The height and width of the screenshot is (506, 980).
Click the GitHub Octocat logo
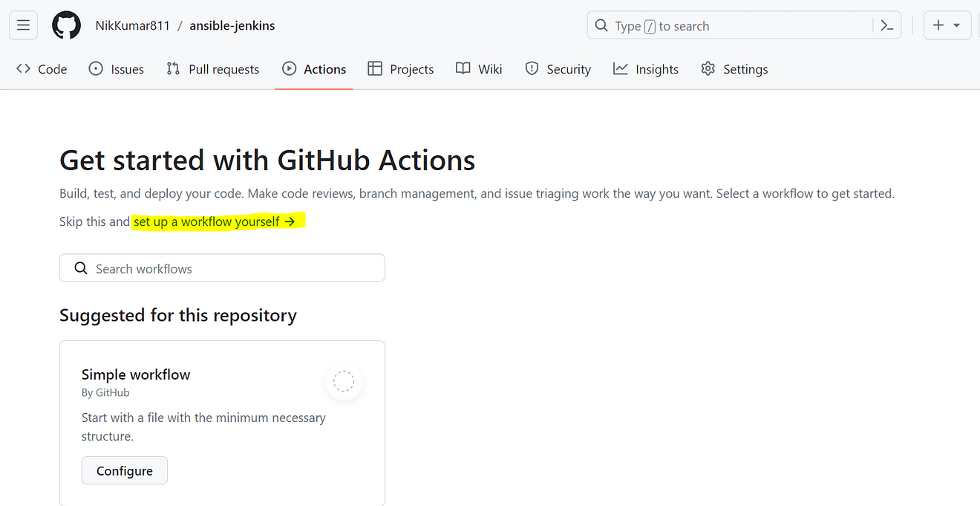click(66, 25)
